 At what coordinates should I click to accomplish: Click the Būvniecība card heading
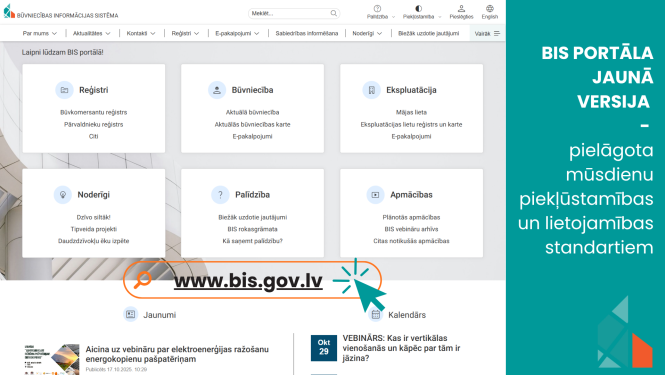pos(252,90)
